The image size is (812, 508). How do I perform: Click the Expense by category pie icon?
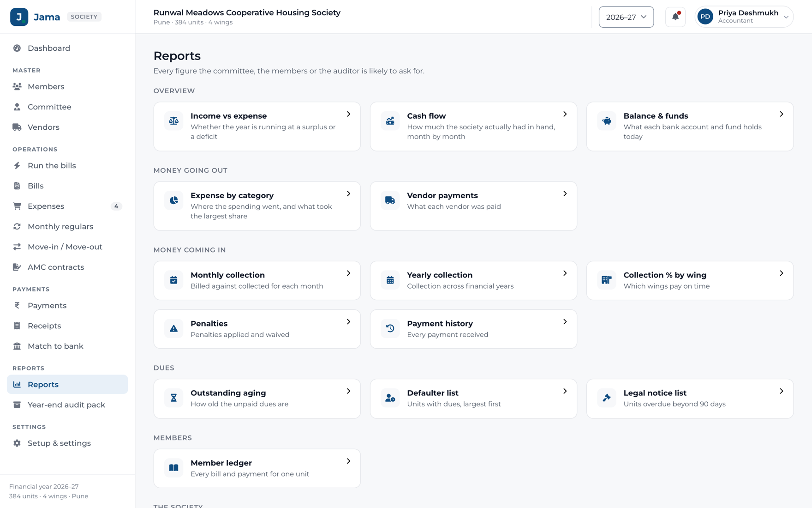point(174,200)
